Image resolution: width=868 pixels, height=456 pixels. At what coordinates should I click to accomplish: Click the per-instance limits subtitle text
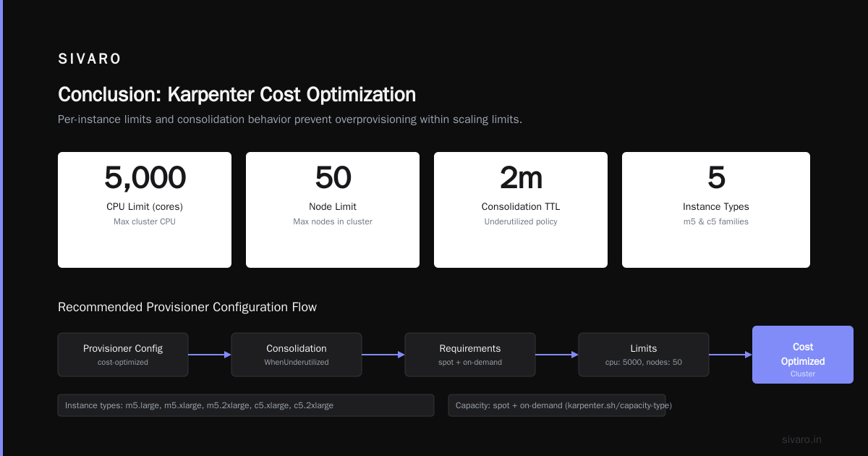point(290,119)
